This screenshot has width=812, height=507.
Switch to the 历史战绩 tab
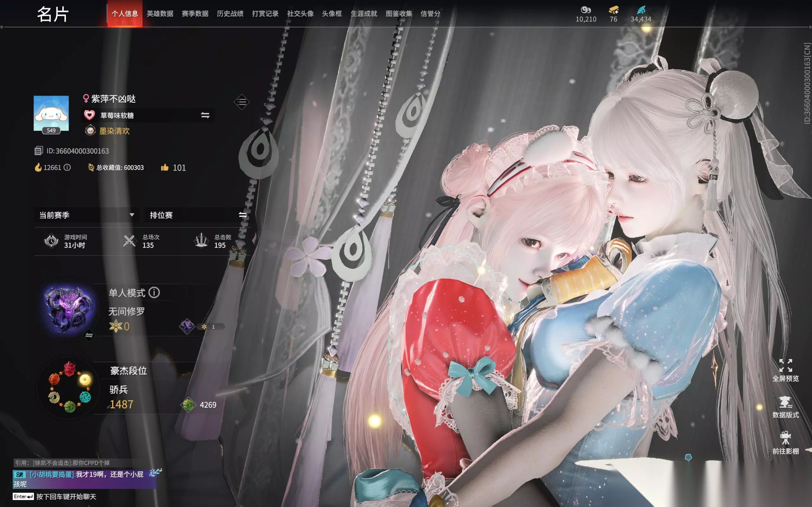coord(230,13)
